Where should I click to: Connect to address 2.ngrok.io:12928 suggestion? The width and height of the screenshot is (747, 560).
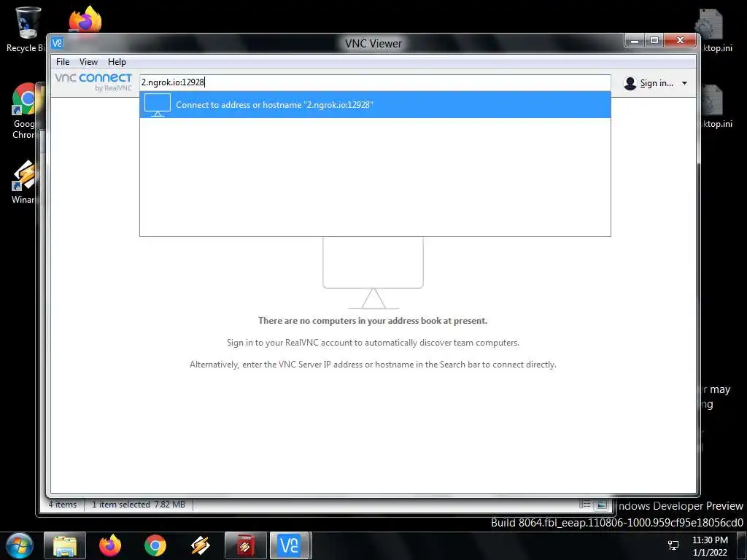click(375, 105)
